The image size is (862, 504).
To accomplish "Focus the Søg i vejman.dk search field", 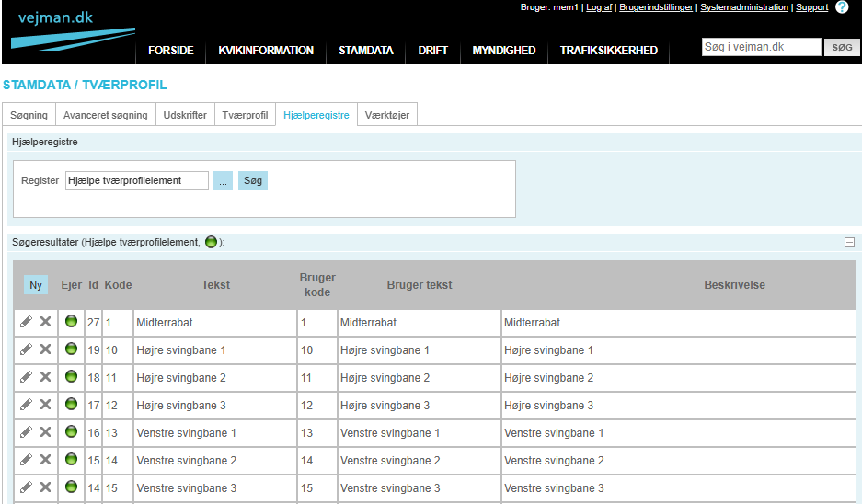I will pyautogui.click(x=760, y=47).
